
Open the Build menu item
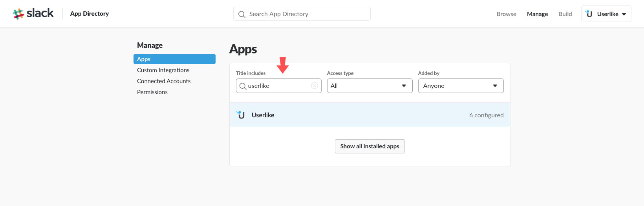[x=565, y=14]
